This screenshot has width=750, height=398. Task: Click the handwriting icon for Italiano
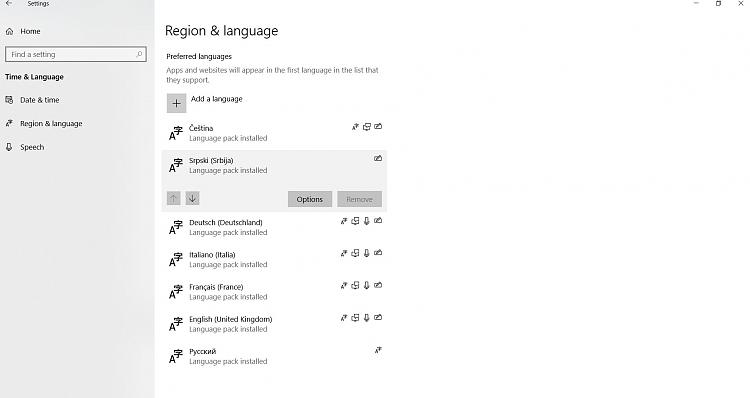click(x=378, y=253)
